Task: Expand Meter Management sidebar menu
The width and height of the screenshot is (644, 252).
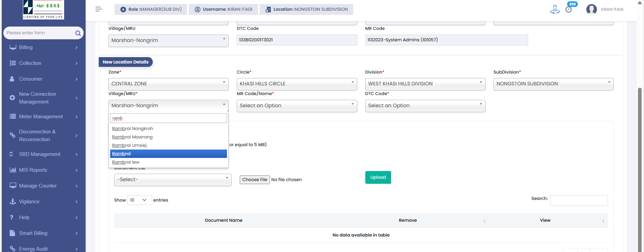Action: [x=44, y=117]
